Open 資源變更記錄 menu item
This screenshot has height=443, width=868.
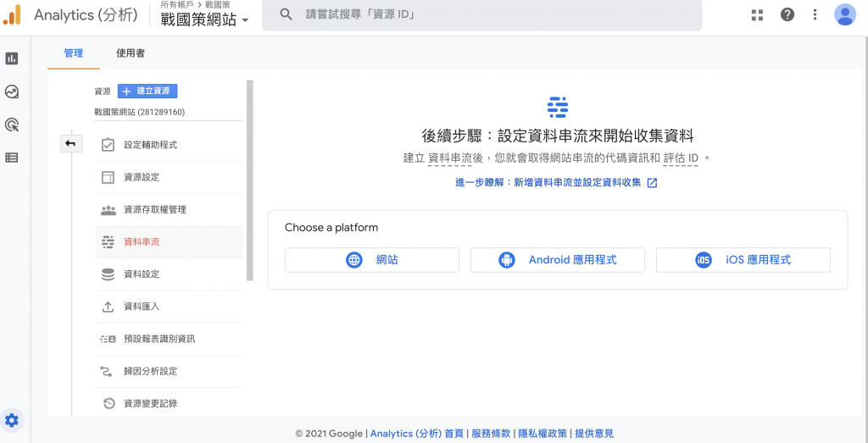click(169, 403)
